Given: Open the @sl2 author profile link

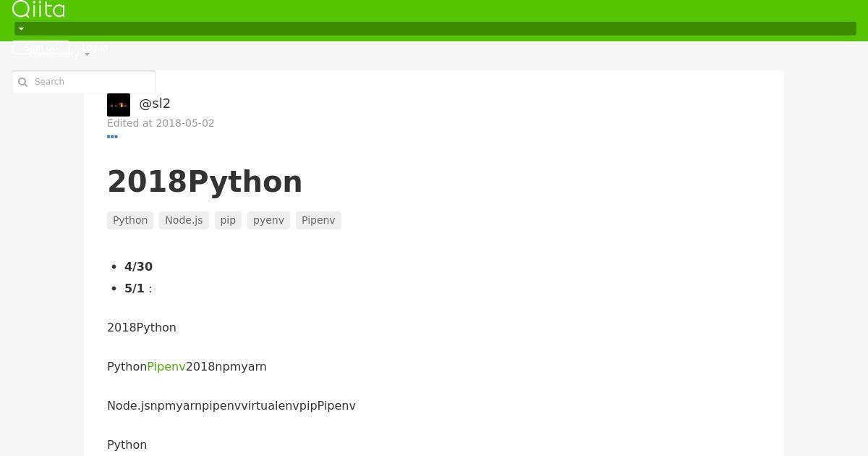Looking at the screenshot, I should tap(155, 104).
